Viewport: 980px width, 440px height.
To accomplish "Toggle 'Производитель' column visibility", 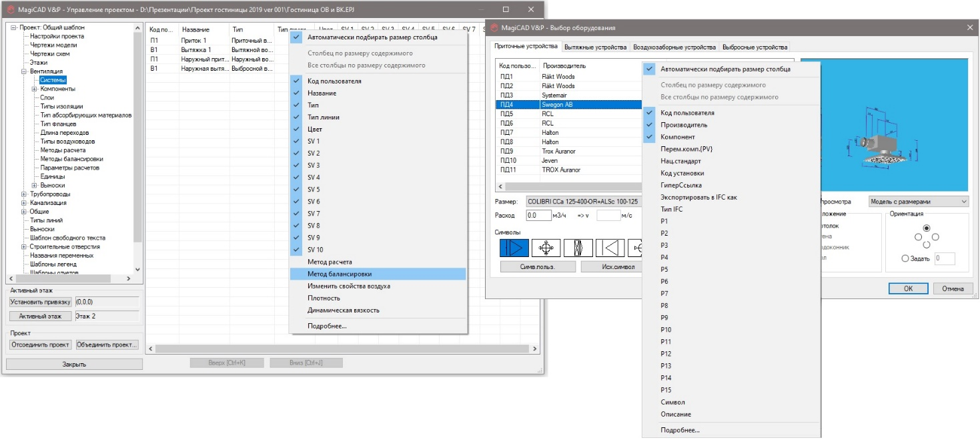I will click(x=684, y=126).
